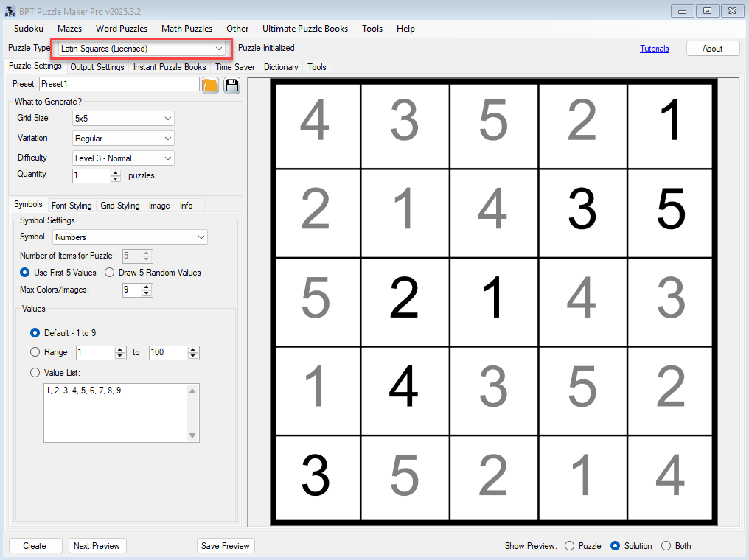
Task: Open the Word Puzzles menu
Action: [122, 29]
